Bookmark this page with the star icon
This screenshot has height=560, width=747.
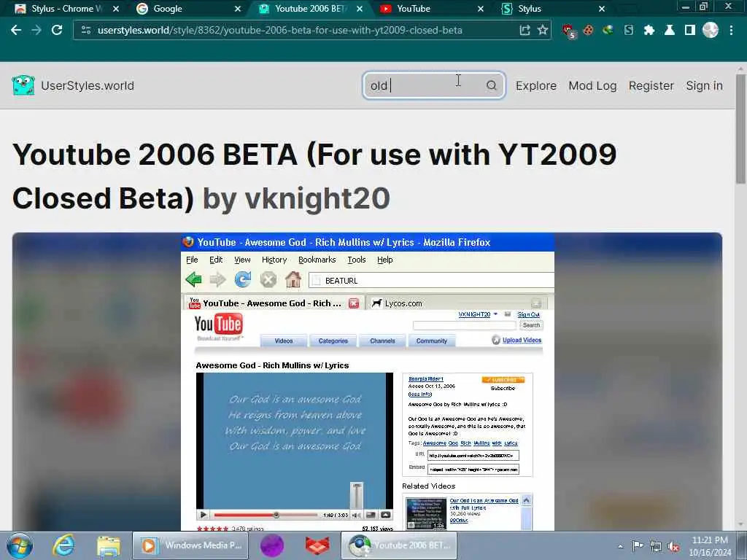click(543, 30)
